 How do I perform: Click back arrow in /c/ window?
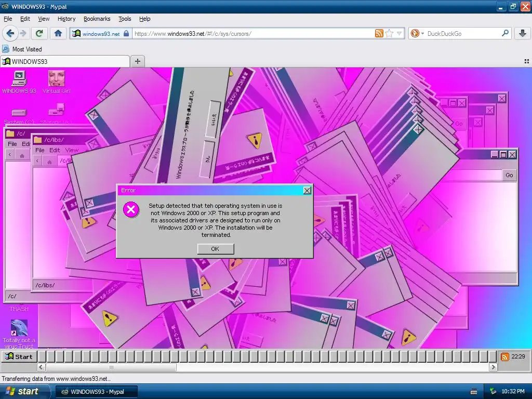pyautogui.click(x=10, y=155)
